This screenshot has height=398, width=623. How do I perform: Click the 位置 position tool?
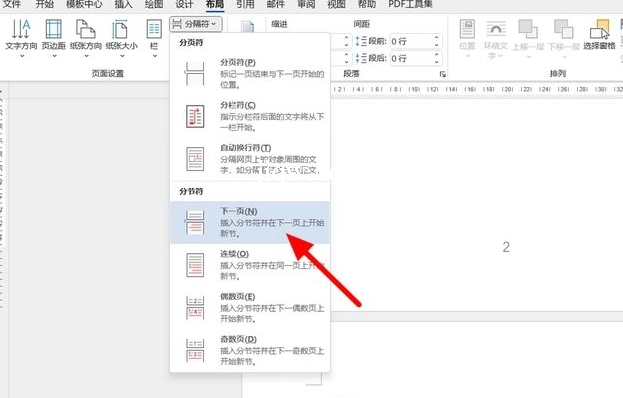click(x=467, y=39)
